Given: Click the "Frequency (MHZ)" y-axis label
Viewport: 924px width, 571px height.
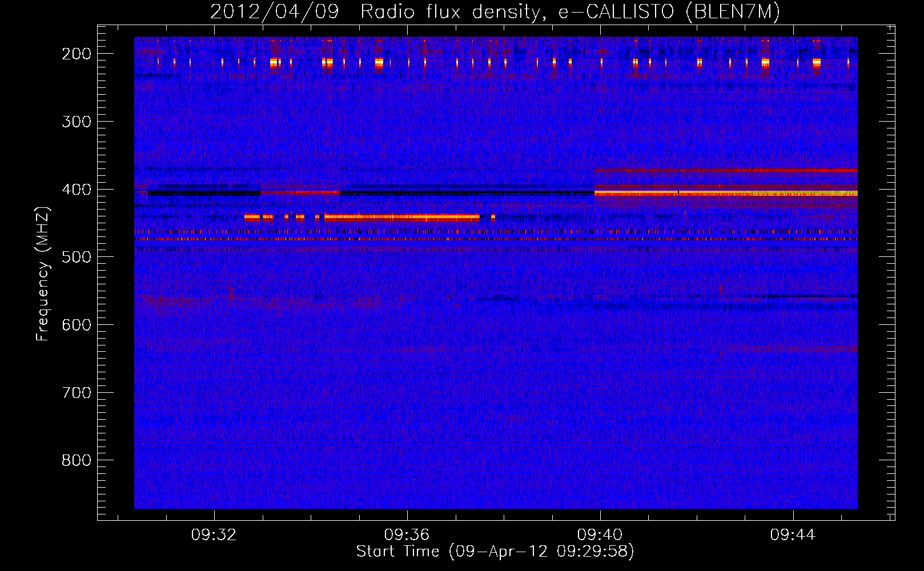Looking at the screenshot, I should click(x=42, y=274).
